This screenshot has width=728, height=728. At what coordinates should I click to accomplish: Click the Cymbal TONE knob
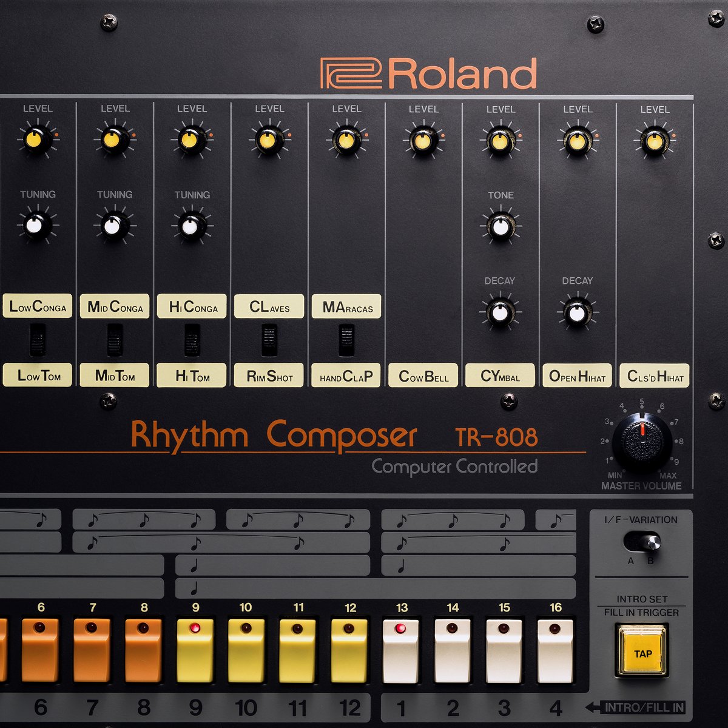(x=500, y=226)
